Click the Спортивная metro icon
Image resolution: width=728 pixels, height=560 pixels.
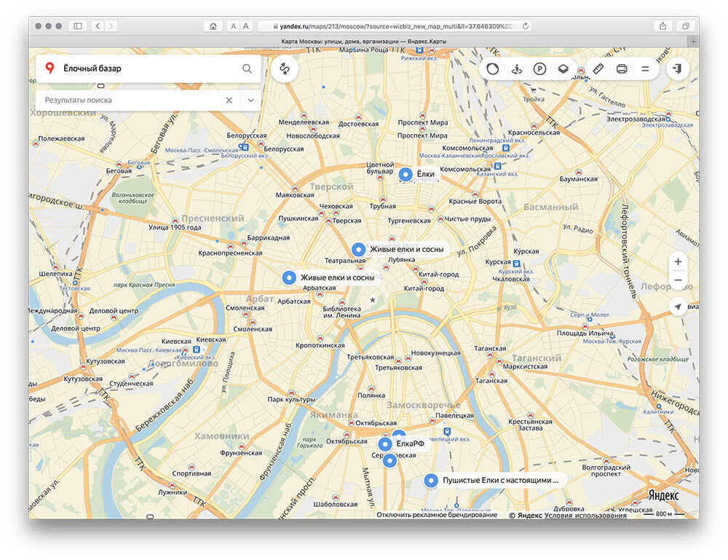click(191, 466)
